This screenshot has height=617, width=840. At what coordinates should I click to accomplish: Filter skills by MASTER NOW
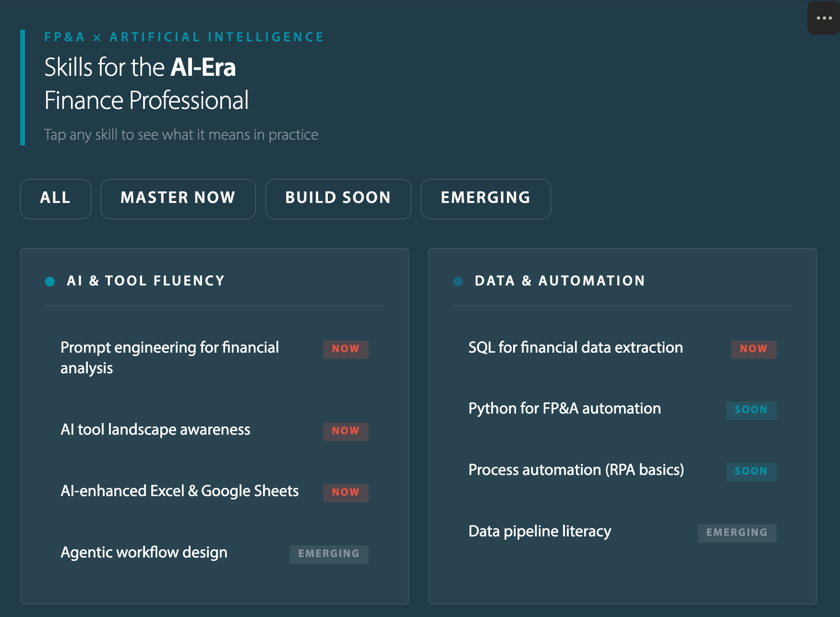[178, 199]
